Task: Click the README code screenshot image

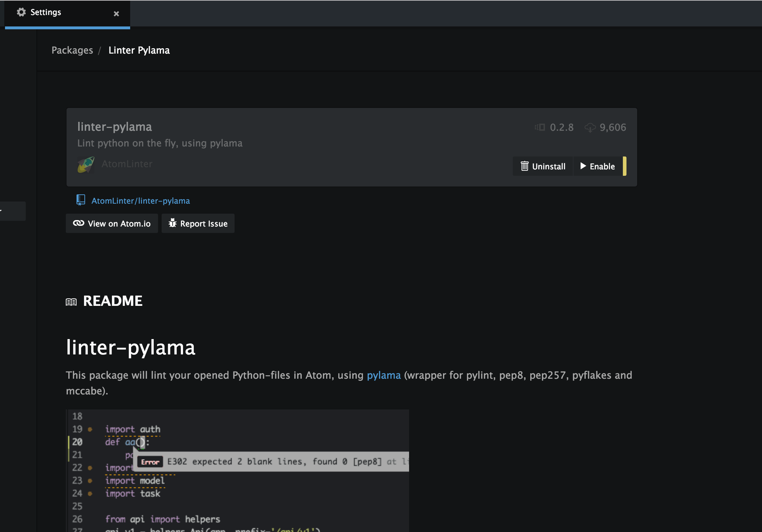Action: [x=237, y=471]
